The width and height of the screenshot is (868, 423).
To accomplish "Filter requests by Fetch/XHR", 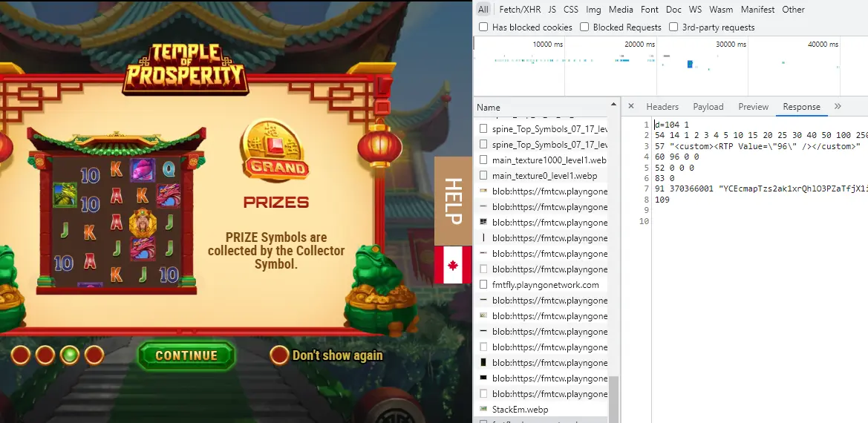I will click(520, 10).
